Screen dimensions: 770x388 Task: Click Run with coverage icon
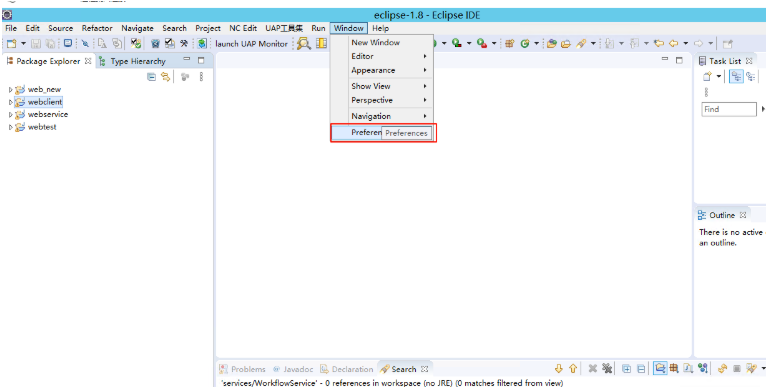[x=457, y=43]
